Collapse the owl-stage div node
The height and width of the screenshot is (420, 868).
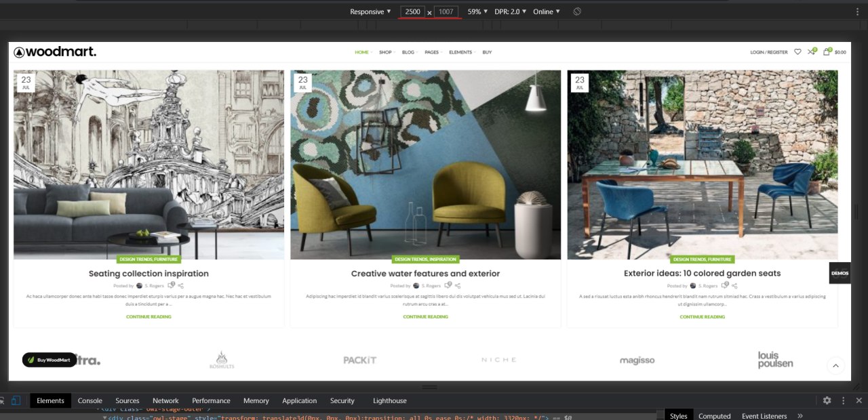(x=105, y=417)
